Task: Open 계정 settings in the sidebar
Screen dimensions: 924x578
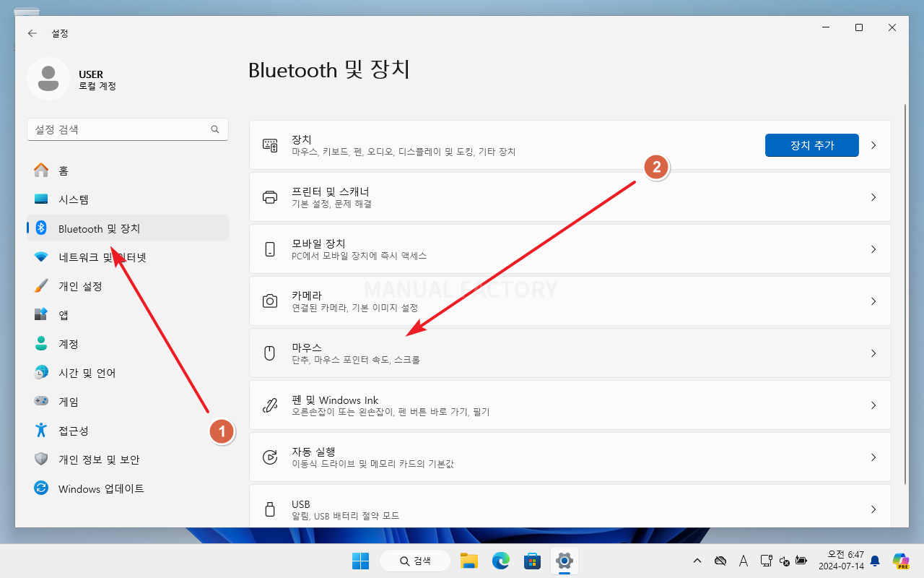Action: point(128,344)
